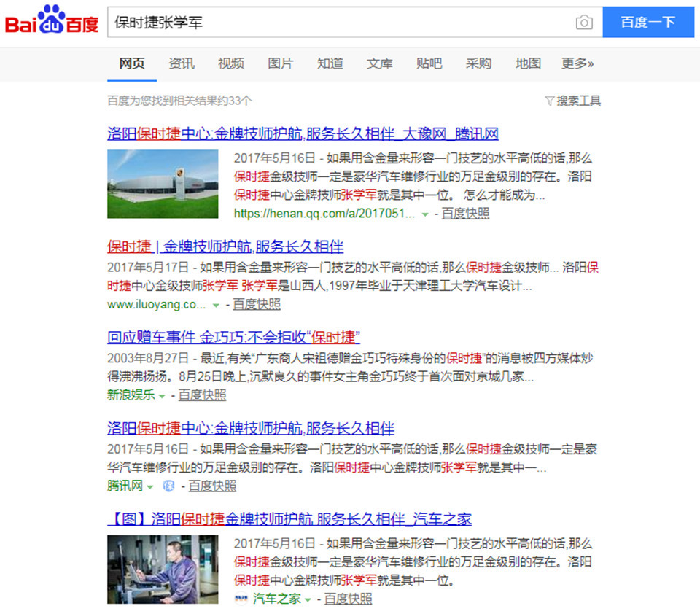Click the text 百度为您找到相关结果约33个
This screenshot has width=700, height=614.
(x=179, y=101)
